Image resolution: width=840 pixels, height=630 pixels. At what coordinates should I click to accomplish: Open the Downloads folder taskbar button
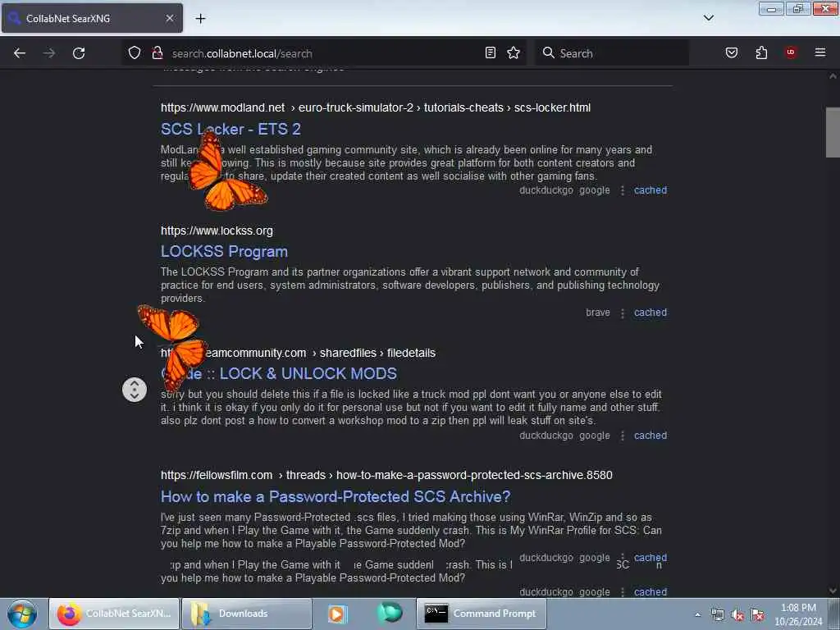[247, 614]
